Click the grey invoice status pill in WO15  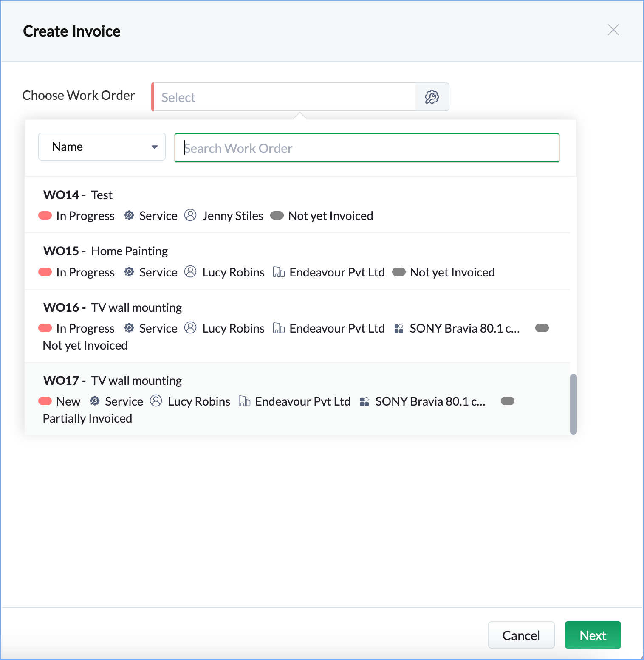pos(399,272)
